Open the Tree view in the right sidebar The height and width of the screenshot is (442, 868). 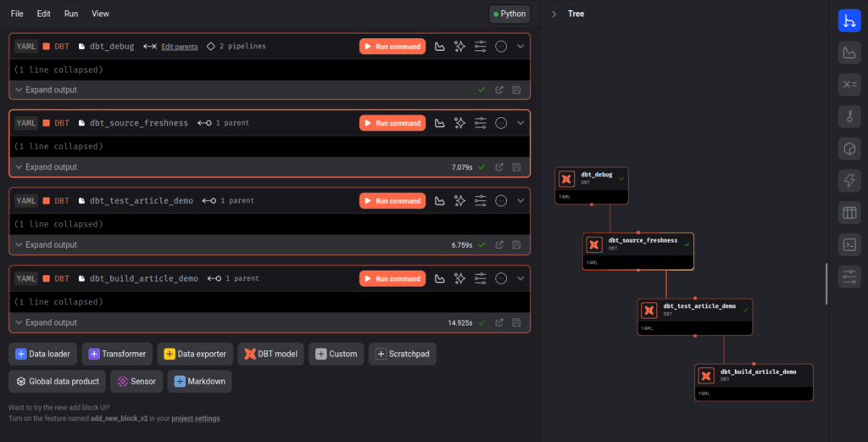[x=849, y=21]
